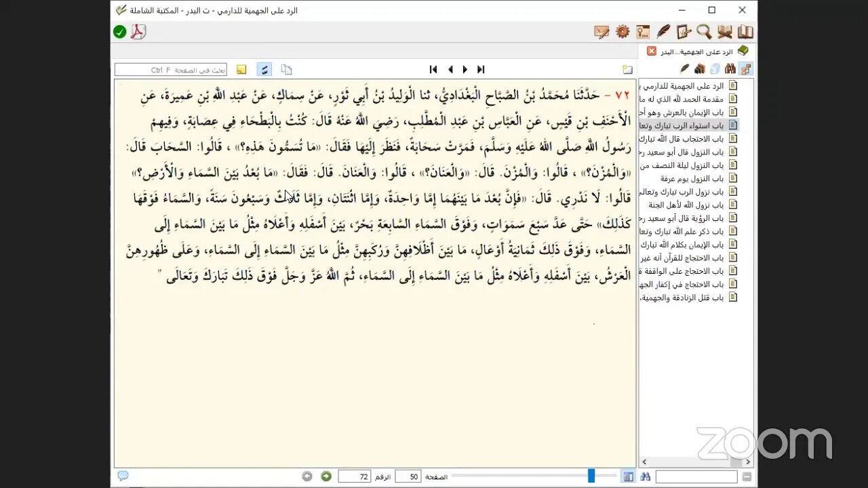
Task: Toggle the diacritics (tashkeel) button
Action: tap(264, 69)
